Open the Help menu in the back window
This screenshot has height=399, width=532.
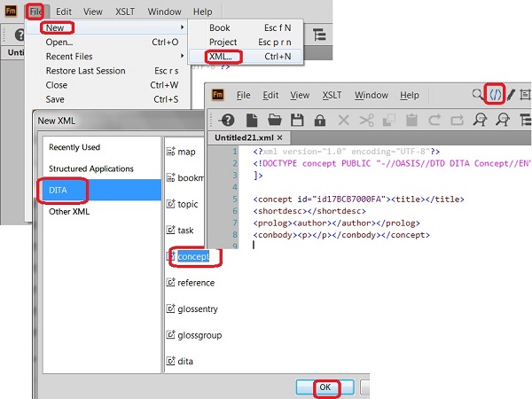202,12
